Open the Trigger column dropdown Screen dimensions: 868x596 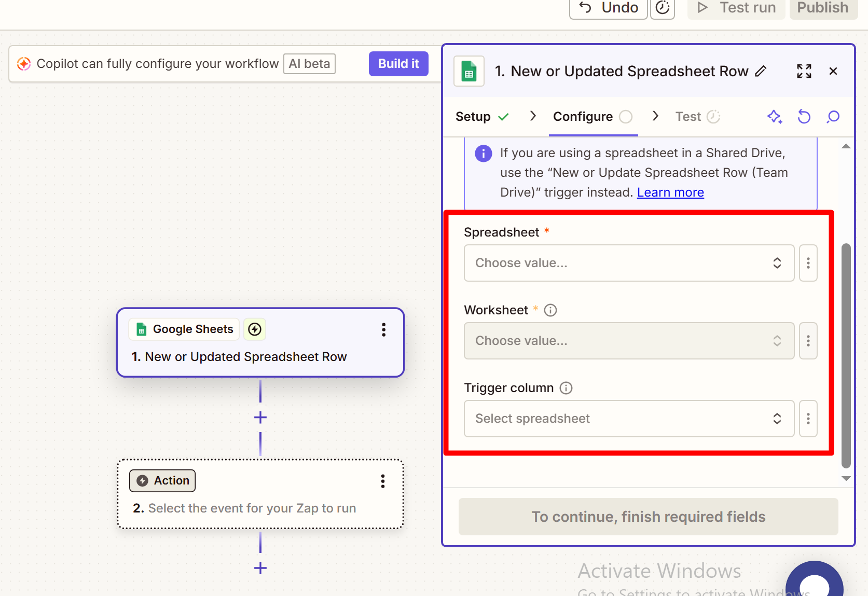(x=629, y=419)
